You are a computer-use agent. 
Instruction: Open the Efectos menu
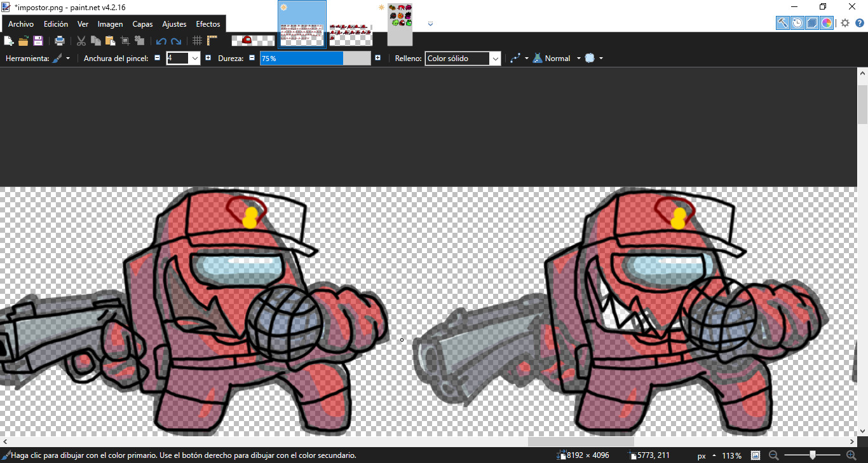pyautogui.click(x=207, y=24)
